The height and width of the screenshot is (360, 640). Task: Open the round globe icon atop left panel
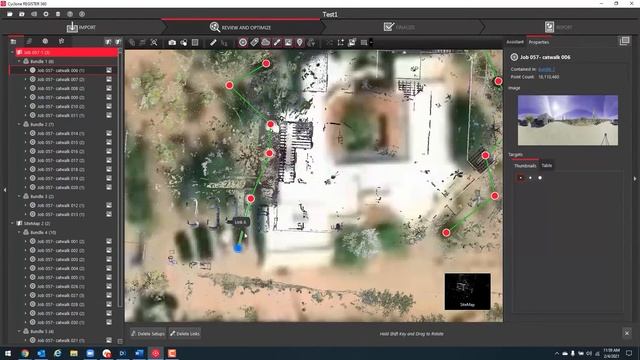[x=45, y=41]
